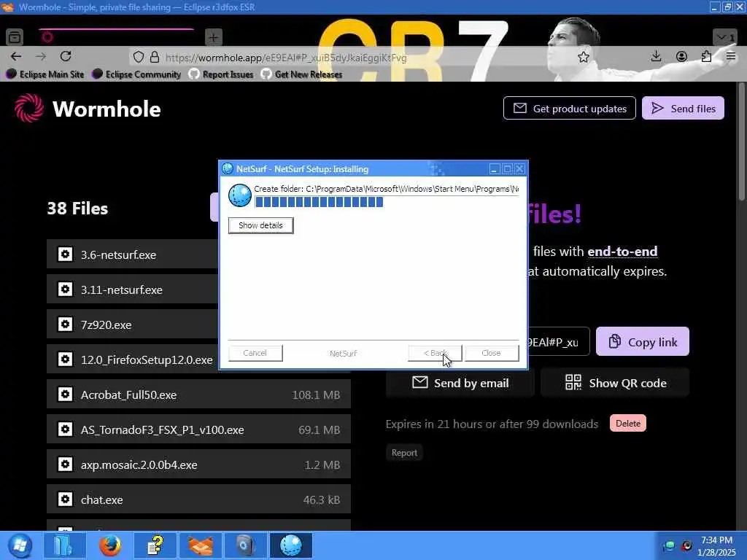Image resolution: width=747 pixels, height=560 pixels.
Task: Click the browser back arrow
Action: click(16, 57)
